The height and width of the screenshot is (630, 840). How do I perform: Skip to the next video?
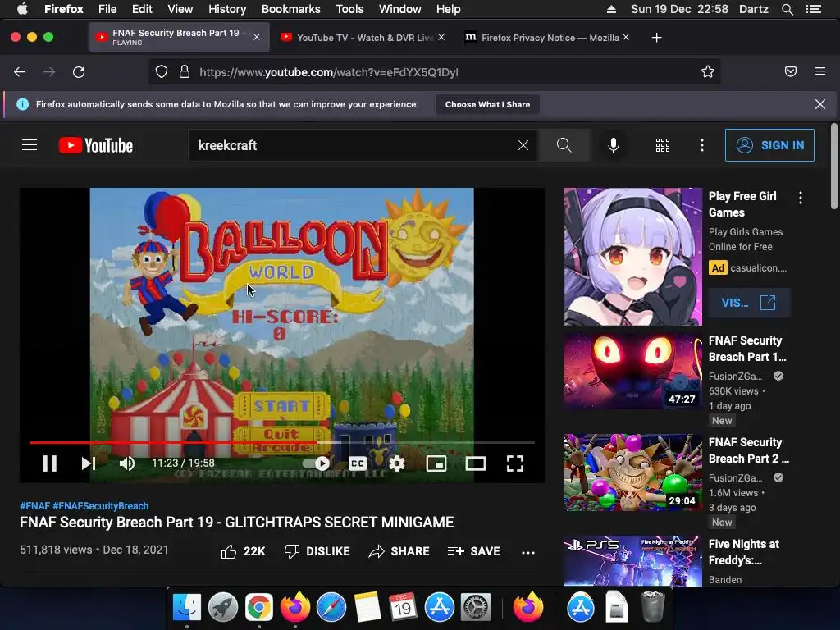[89, 463]
